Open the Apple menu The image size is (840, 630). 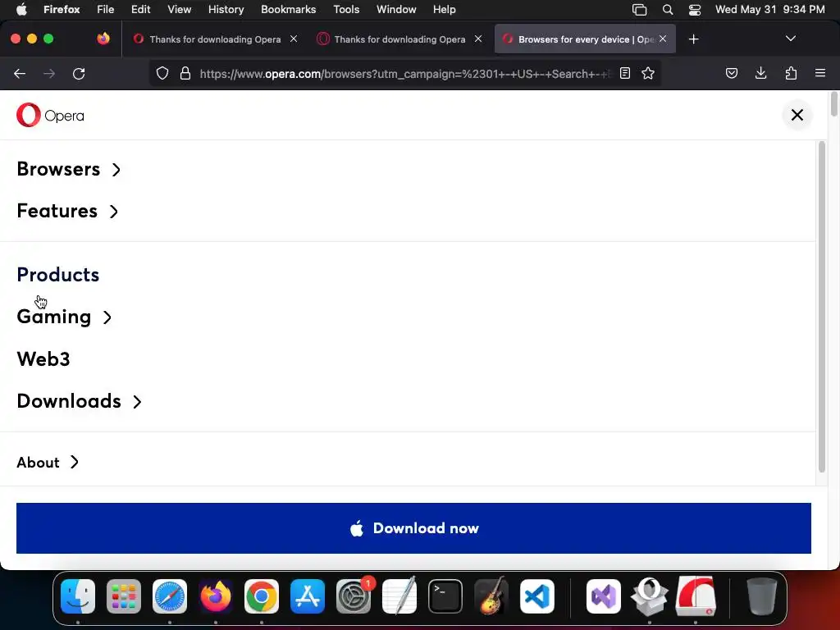[x=21, y=9]
